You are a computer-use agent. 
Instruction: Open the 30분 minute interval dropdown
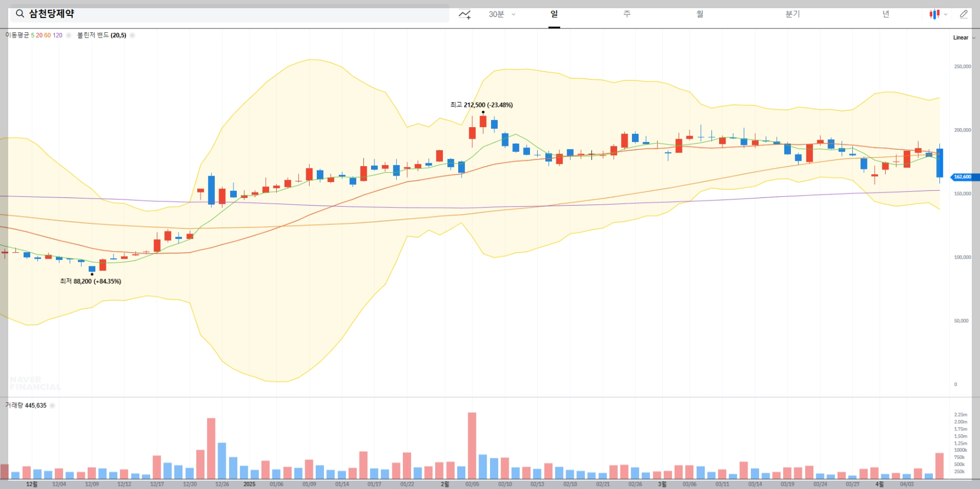coord(502,14)
